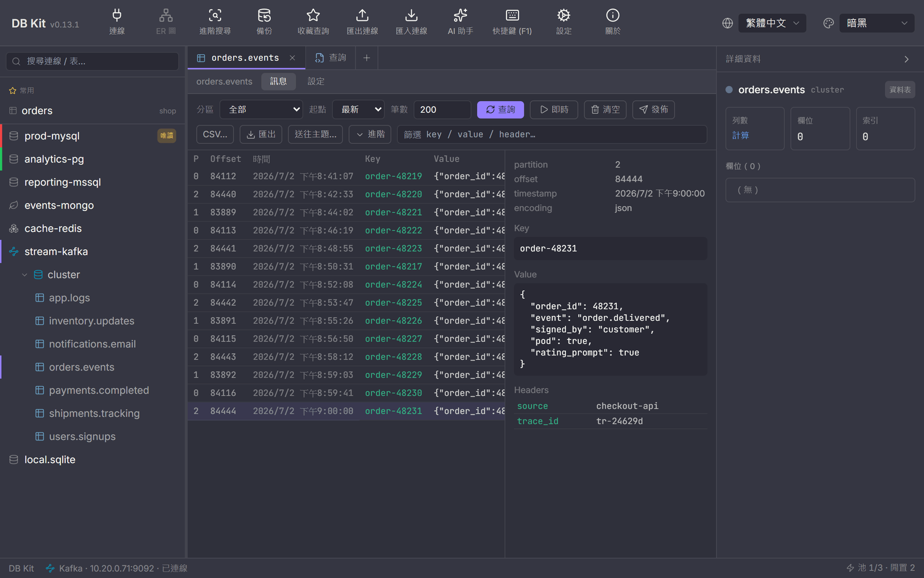Image resolution: width=924 pixels, height=578 pixels.
Task: Start 即時 live streaming
Action: click(x=554, y=109)
